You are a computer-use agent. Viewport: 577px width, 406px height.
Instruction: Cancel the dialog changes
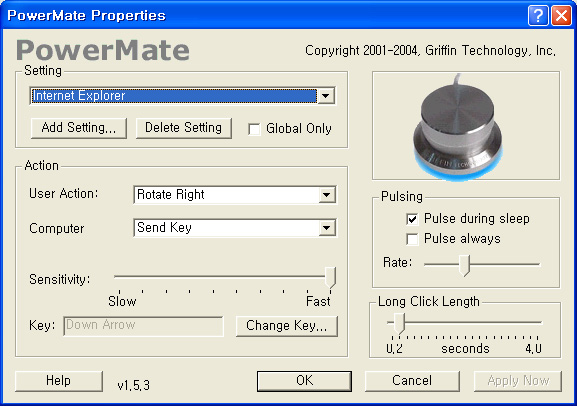coord(412,381)
